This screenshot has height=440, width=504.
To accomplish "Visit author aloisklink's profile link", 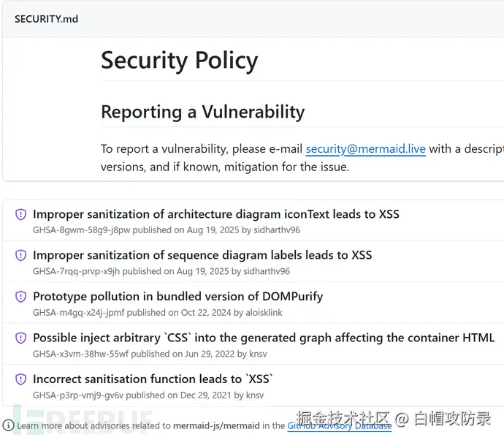I will coord(259,313).
